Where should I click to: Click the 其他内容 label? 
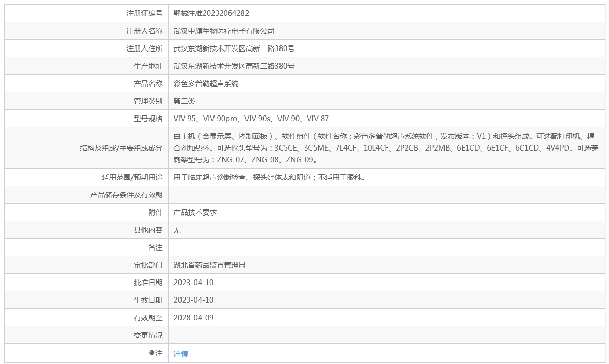pos(148,230)
